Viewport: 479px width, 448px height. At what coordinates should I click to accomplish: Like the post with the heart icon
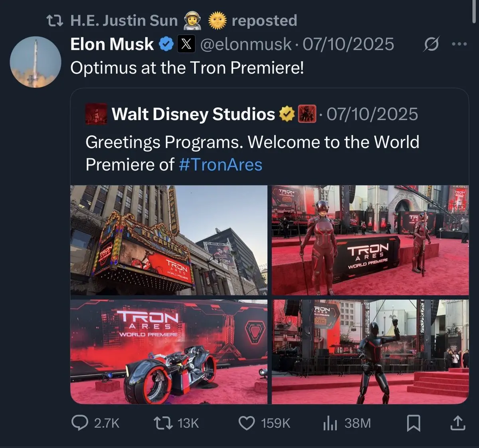(x=247, y=423)
